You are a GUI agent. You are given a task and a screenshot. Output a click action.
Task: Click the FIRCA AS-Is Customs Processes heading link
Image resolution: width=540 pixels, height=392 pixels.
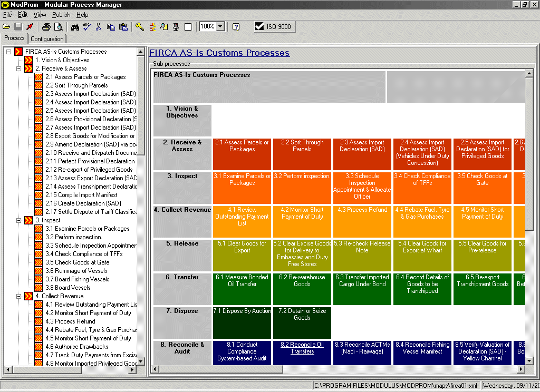coord(219,53)
